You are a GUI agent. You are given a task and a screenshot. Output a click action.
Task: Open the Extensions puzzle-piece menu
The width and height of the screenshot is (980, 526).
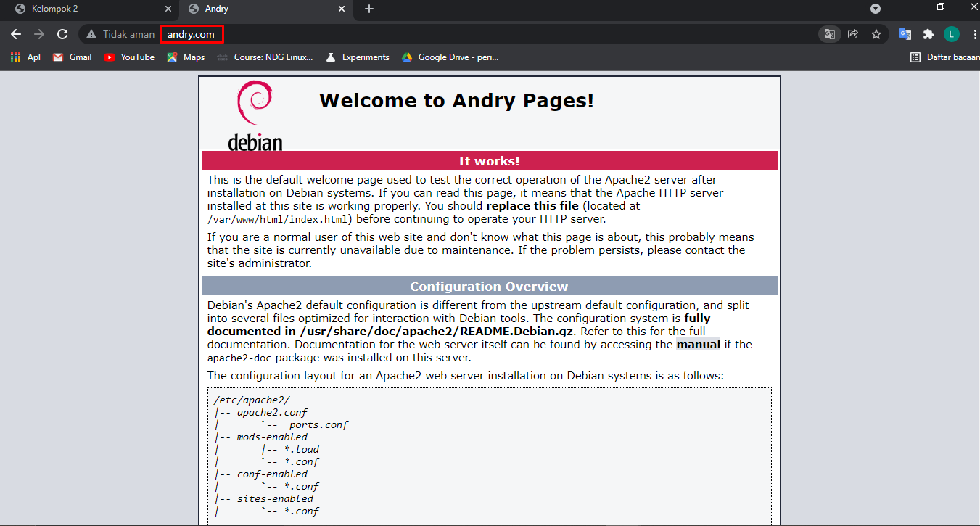pos(928,34)
